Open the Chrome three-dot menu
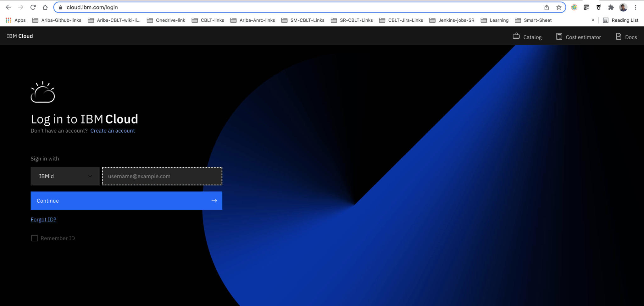Screen dimensions: 644x306 (x=636, y=8)
